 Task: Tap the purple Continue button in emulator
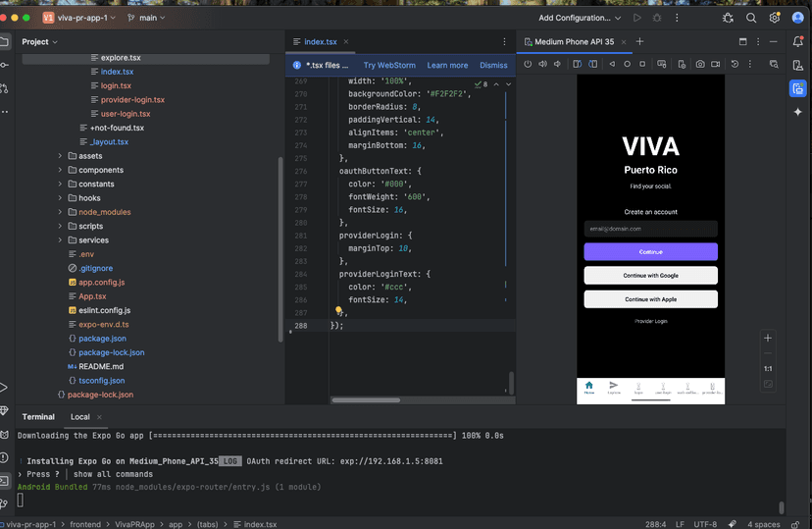tap(651, 252)
